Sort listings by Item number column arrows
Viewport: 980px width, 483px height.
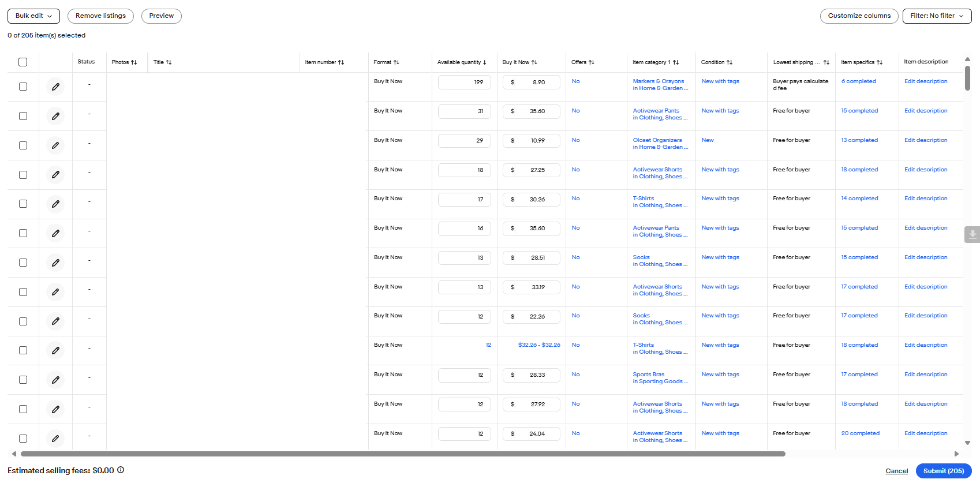(x=341, y=62)
